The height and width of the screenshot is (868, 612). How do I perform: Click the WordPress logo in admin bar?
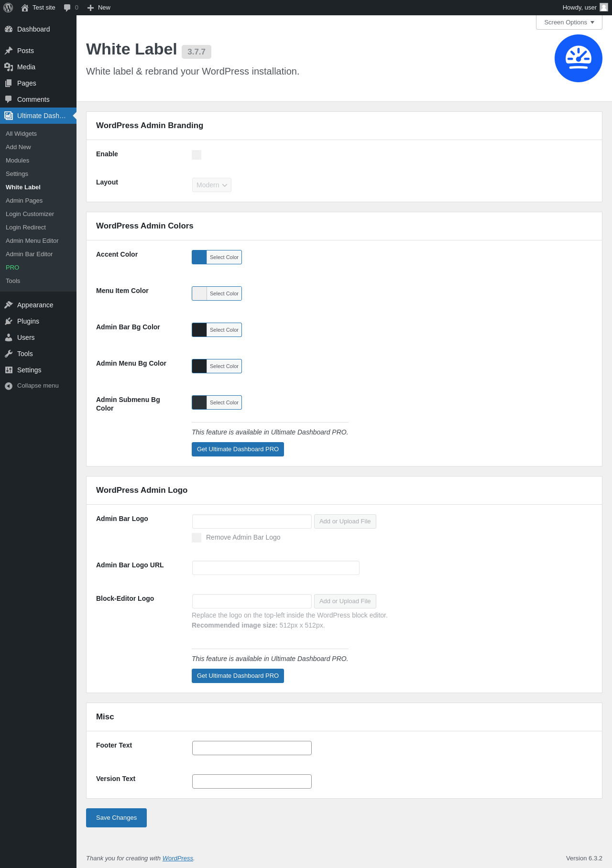pos(8,8)
